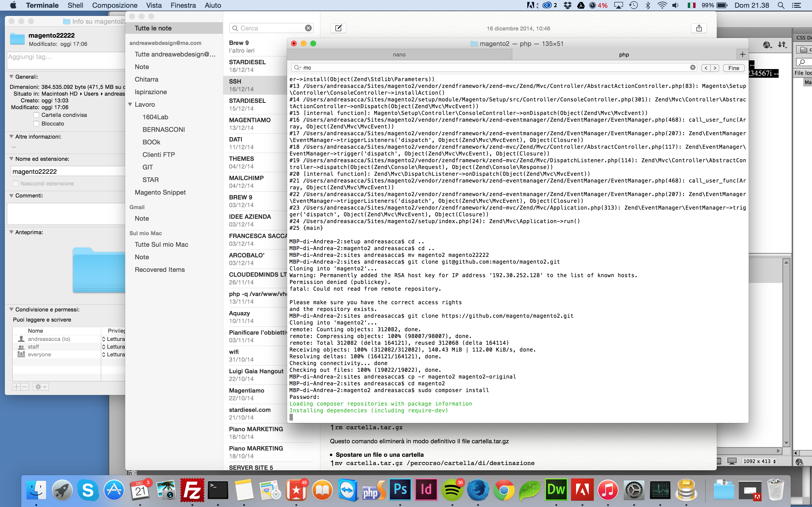Enable the Cartella condivisa checkbox

pos(36,115)
